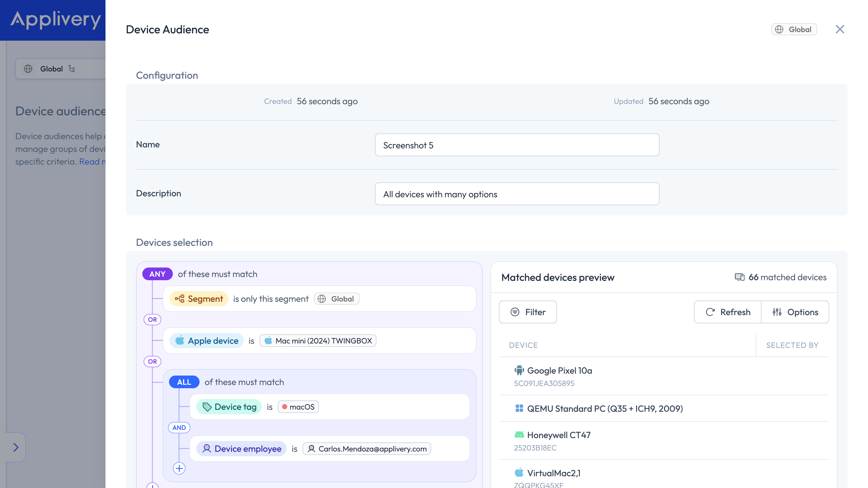
Task: Open the Options menu in preview panel
Action: point(795,312)
